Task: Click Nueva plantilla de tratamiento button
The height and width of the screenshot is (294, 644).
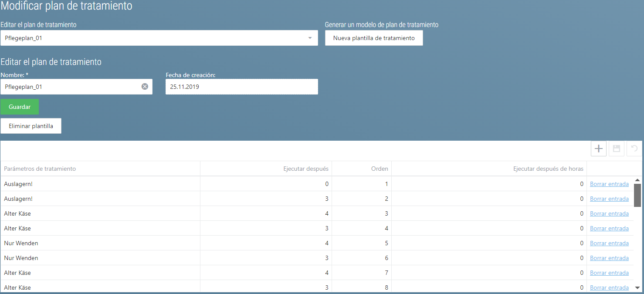Action: 374,38
